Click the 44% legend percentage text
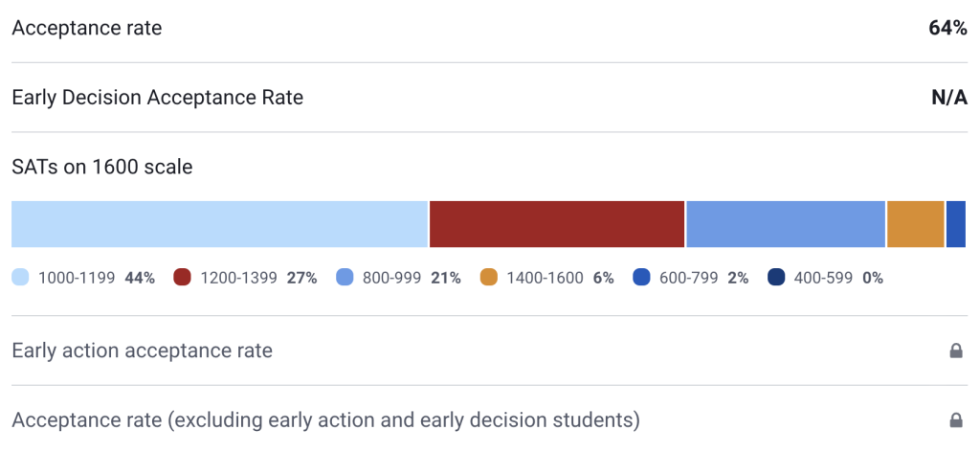Image resolution: width=980 pixels, height=453 pixels. [140, 278]
